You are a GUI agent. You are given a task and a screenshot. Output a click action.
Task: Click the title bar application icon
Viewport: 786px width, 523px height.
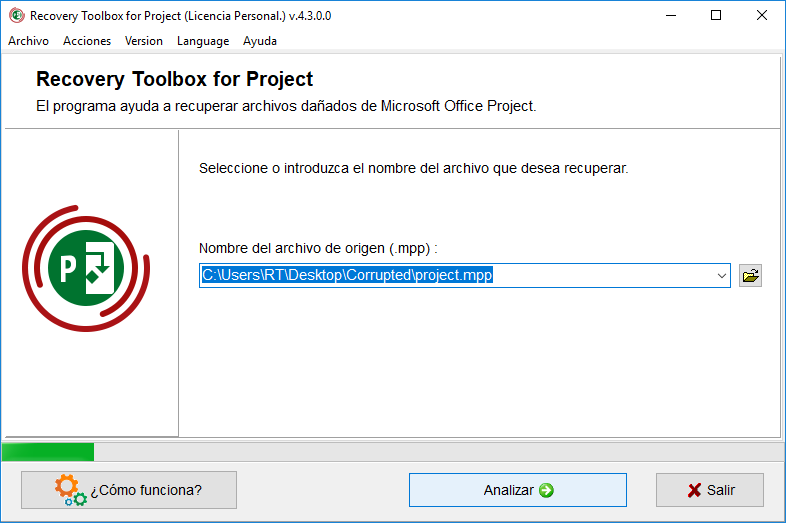pyautogui.click(x=17, y=16)
